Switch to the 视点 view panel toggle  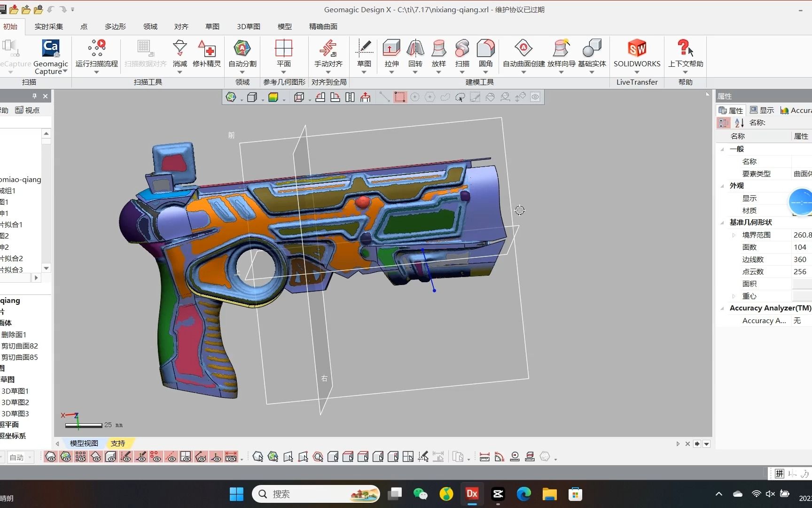27,110
